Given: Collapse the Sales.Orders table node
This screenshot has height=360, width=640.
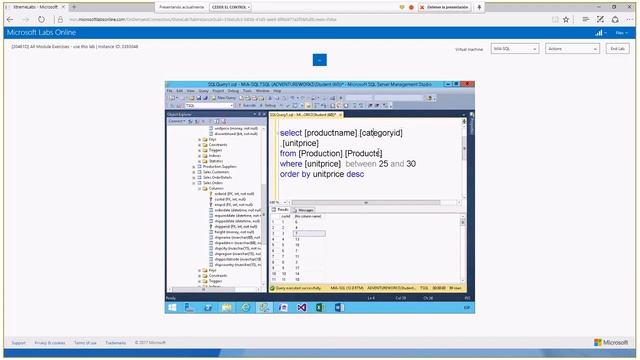Looking at the screenshot, I should tap(194, 183).
